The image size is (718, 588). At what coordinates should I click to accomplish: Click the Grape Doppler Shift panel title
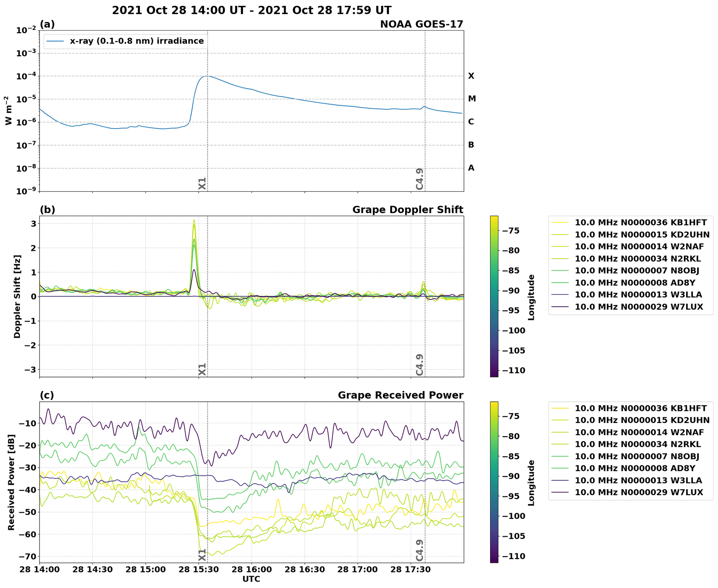point(407,210)
